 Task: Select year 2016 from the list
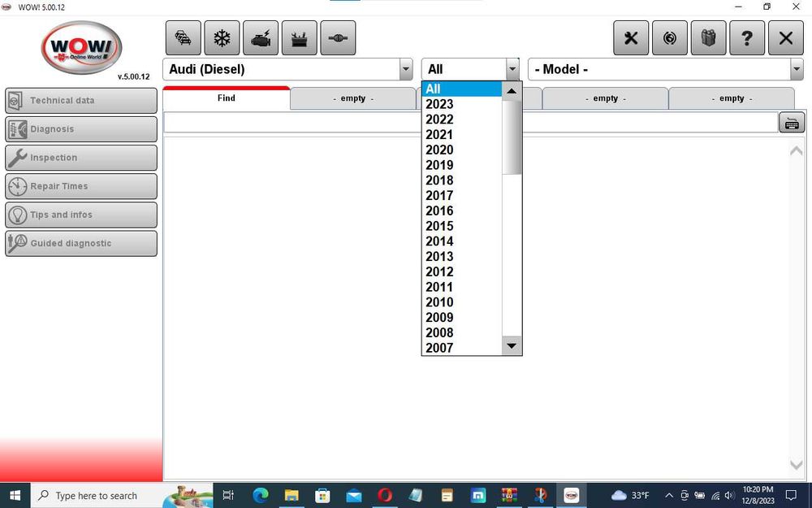coord(462,211)
